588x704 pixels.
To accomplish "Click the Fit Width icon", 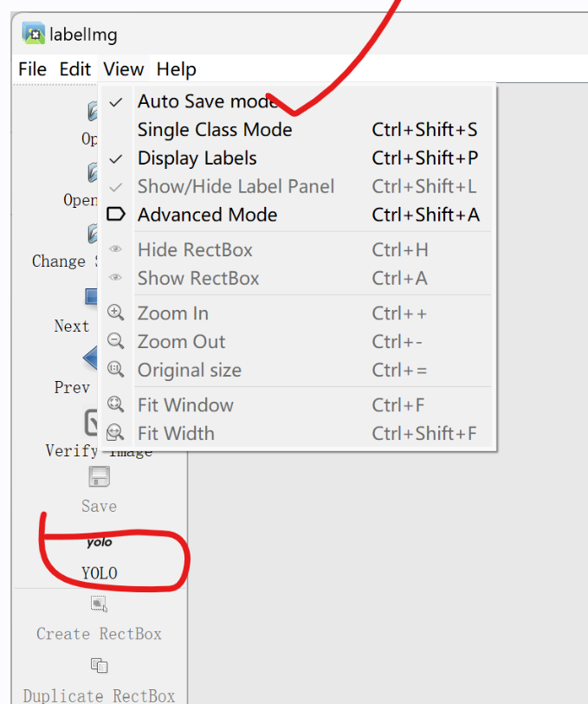I will pos(115,434).
